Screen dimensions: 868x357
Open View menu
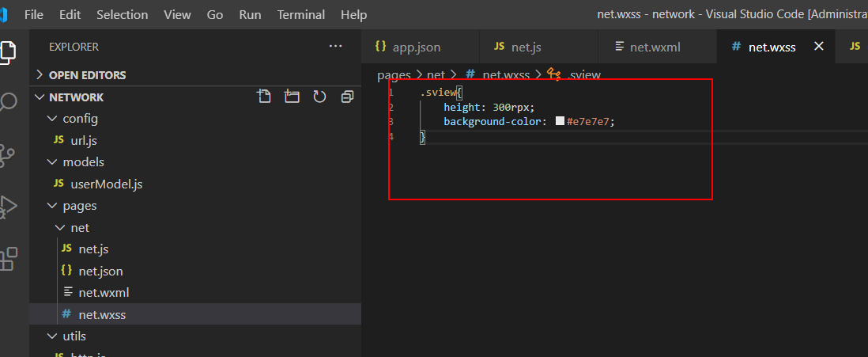point(177,15)
